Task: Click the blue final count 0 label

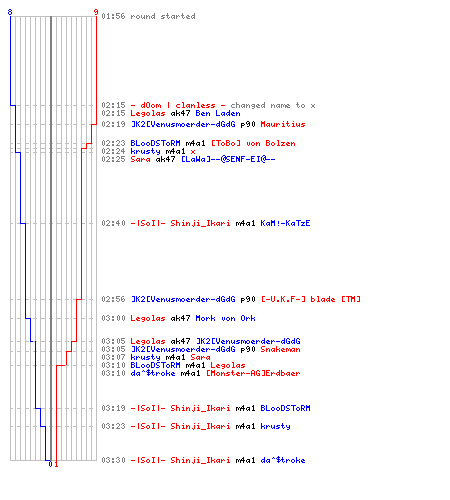Action: 50,464
